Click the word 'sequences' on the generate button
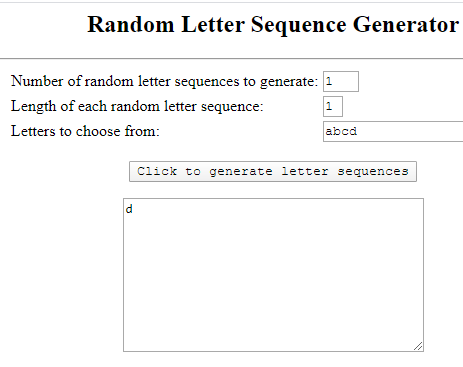 (373, 172)
